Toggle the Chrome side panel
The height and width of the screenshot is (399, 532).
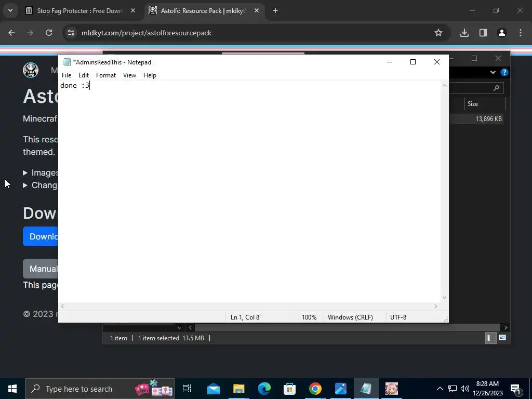tap(483, 33)
